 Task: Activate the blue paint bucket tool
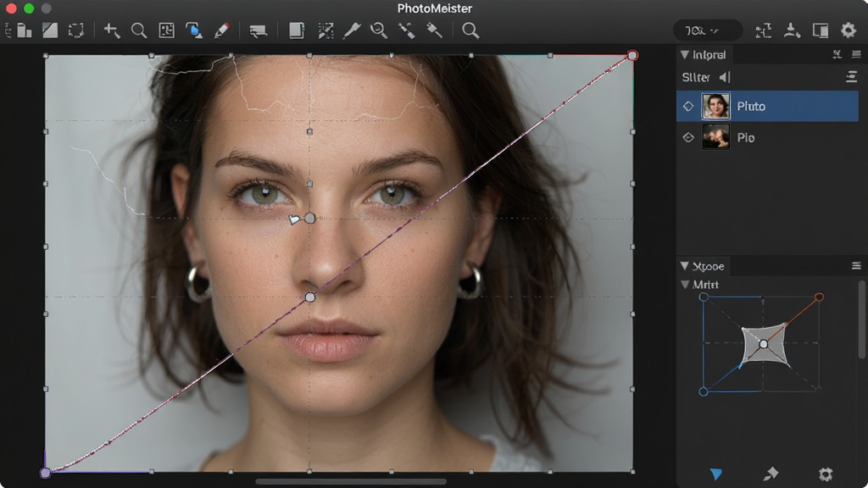tap(194, 30)
